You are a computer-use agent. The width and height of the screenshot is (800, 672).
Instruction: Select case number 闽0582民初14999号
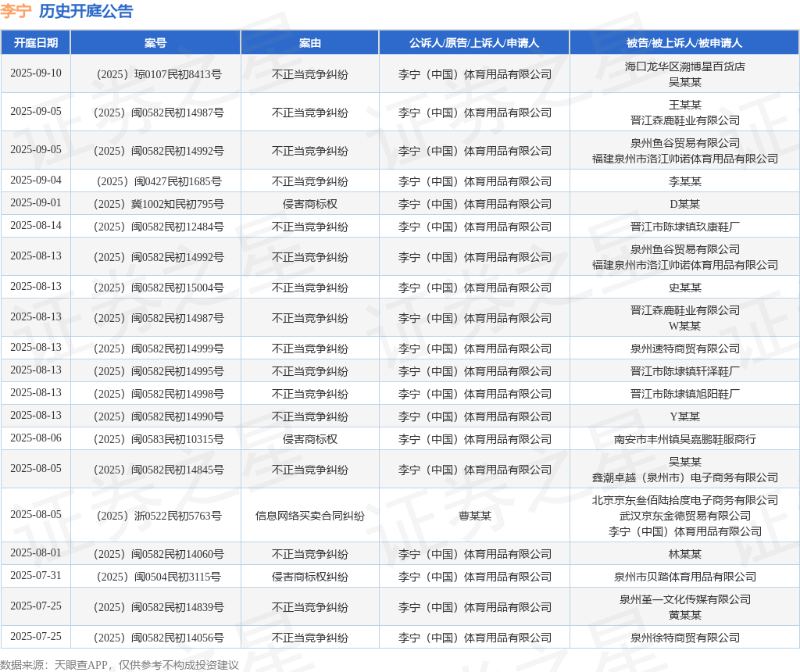click(159, 349)
